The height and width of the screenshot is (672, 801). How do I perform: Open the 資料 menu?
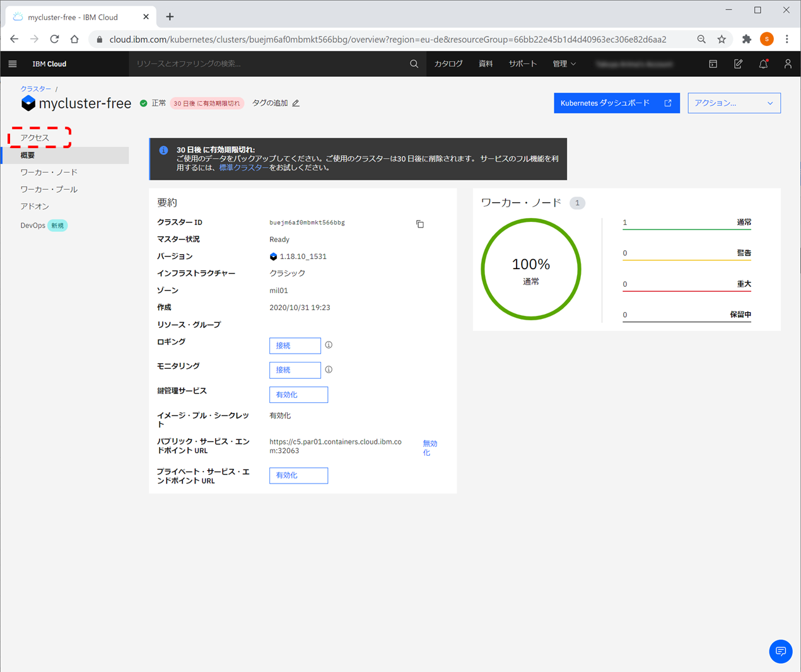(x=486, y=64)
